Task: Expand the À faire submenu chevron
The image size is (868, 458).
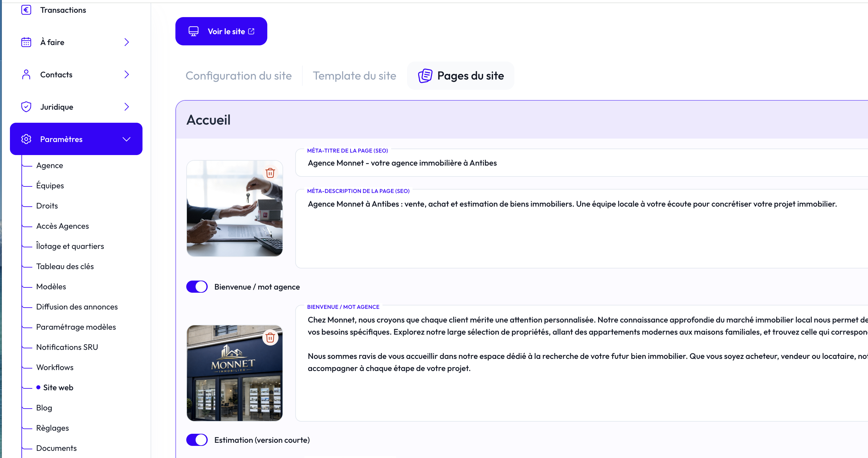Action: (127, 42)
